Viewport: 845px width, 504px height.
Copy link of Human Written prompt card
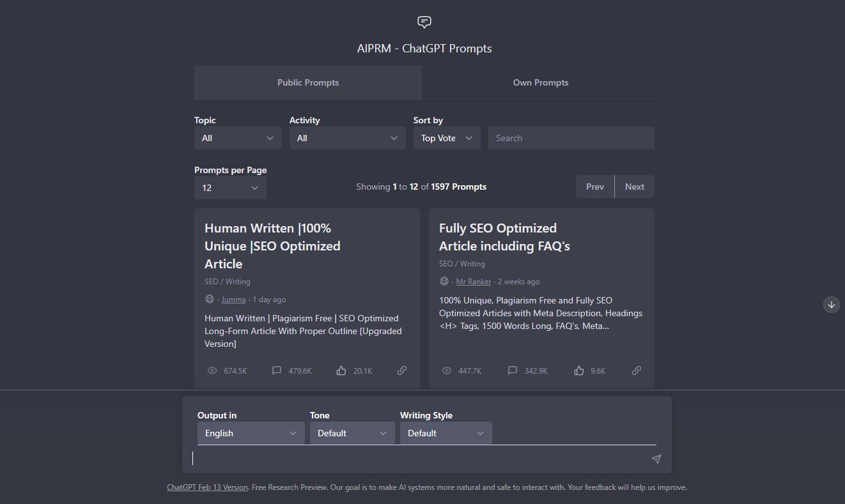tap(402, 370)
